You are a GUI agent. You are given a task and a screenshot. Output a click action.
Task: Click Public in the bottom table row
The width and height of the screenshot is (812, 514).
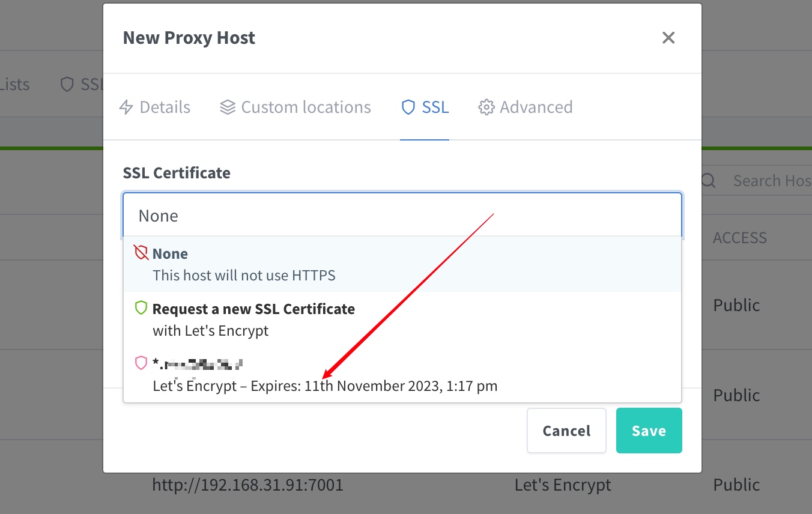click(x=737, y=485)
